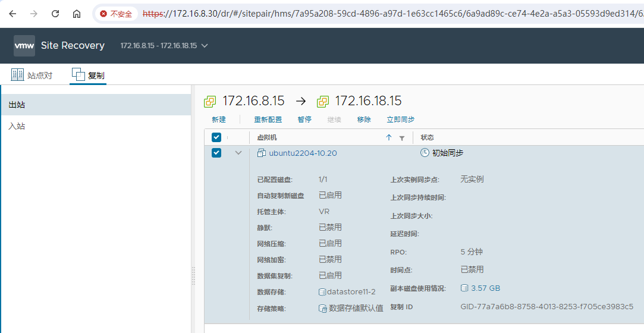The width and height of the screenshot is (644, 333).
Task: Click 移除 to remove replication
Action: pyautogui.click(x=364, y=120)
